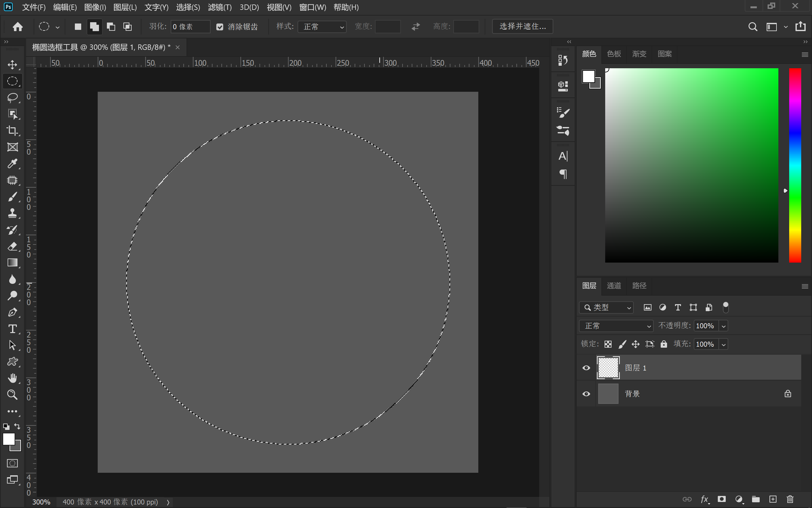Select the Clone Stamp tool
Viewport: 812px width, 508px height.
pos(12,213)
